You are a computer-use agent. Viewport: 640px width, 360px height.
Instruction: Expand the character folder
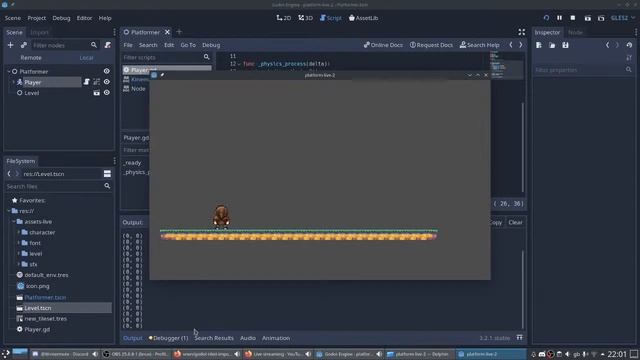point(18,232)
